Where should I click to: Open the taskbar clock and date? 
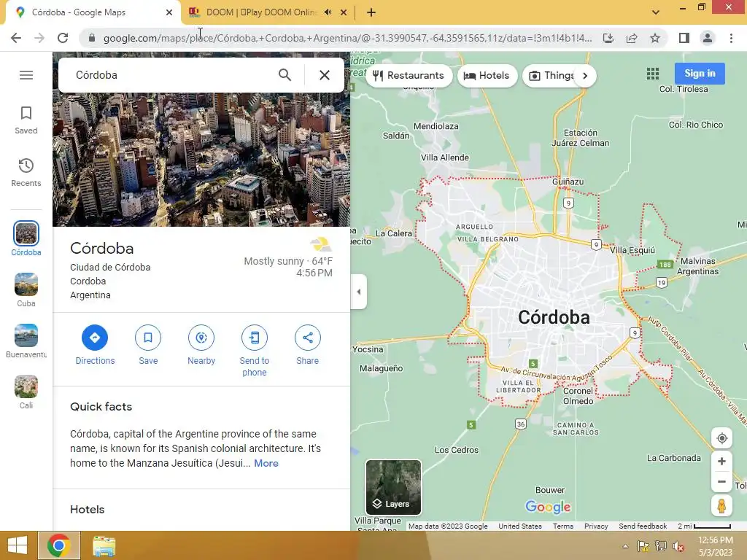[x=715, y=546]
